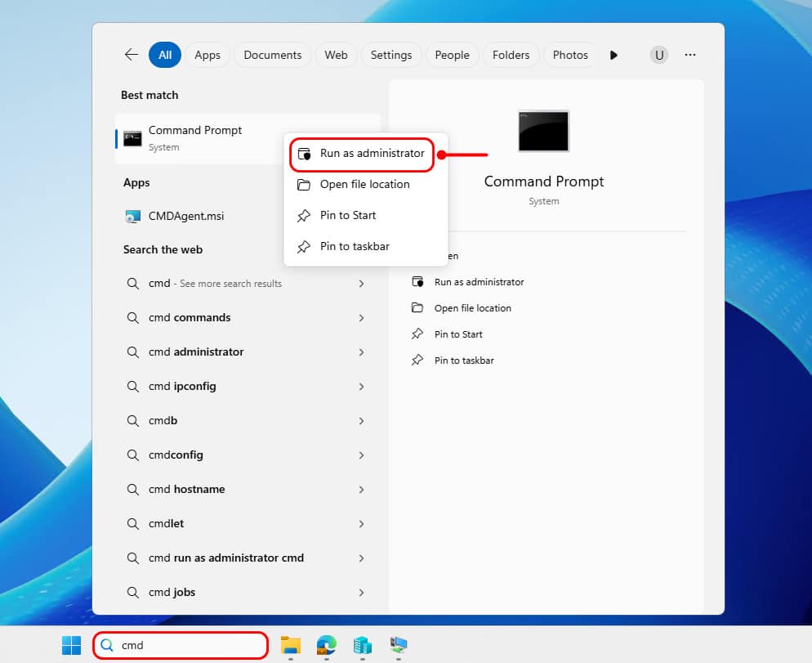Select the 'cmdlet' web suggestion
Screen dimensions: 812x663
248,524
